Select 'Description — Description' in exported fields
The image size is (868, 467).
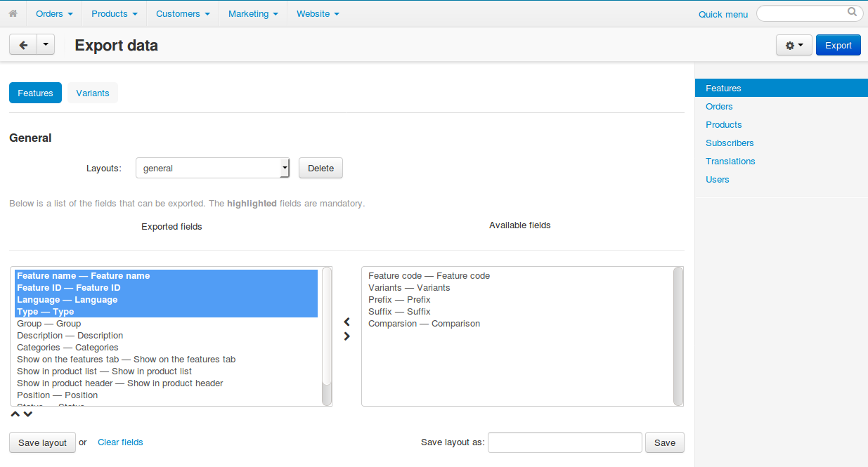(x=166, y=336)
